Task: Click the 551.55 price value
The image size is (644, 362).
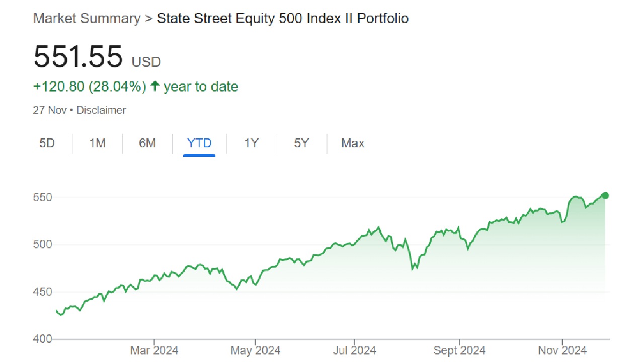Action: [78, 56]
